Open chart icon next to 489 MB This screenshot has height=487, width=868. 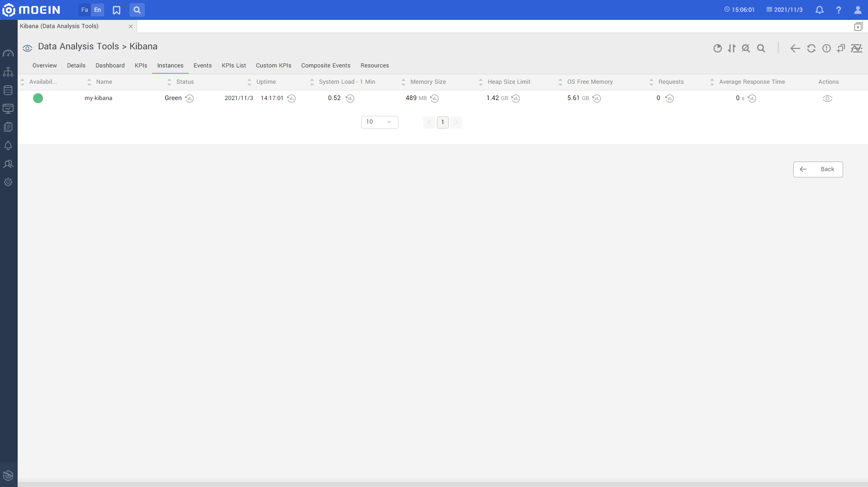(x=434, y=98)
